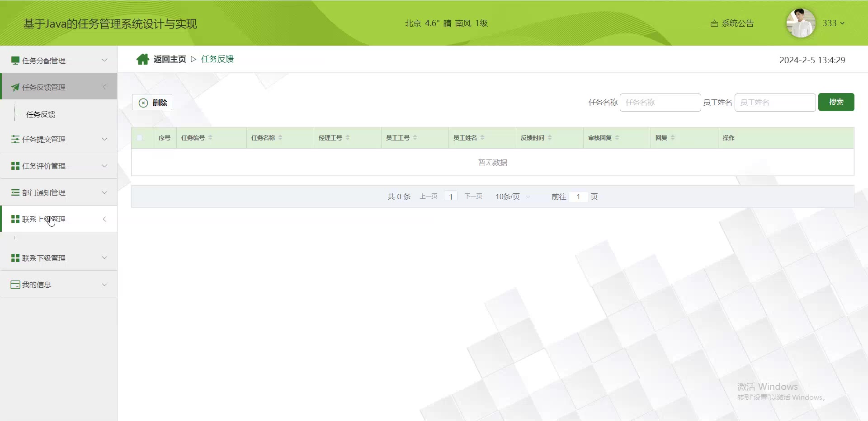Click the 联系上级管理 grid icon
Image resolution: width=868 pixels, height=421 pixels.
pyautogui.click(x=15, y=219)
